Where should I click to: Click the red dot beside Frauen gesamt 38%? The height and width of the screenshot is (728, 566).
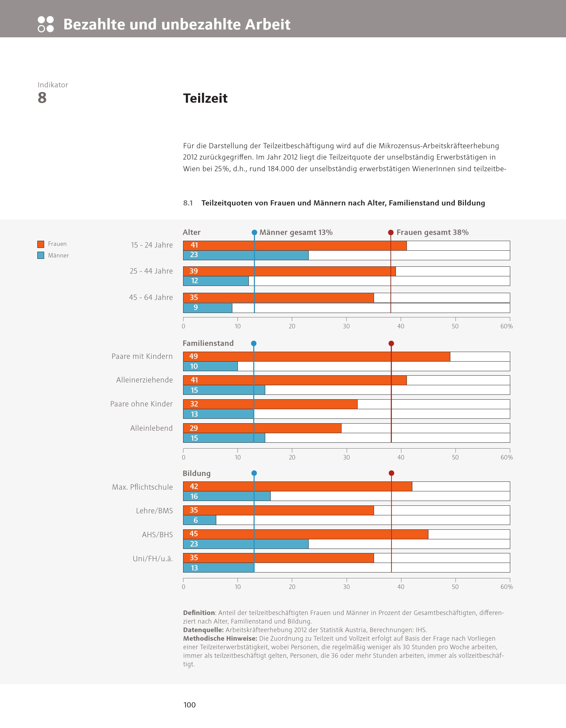tap(391, 233)
